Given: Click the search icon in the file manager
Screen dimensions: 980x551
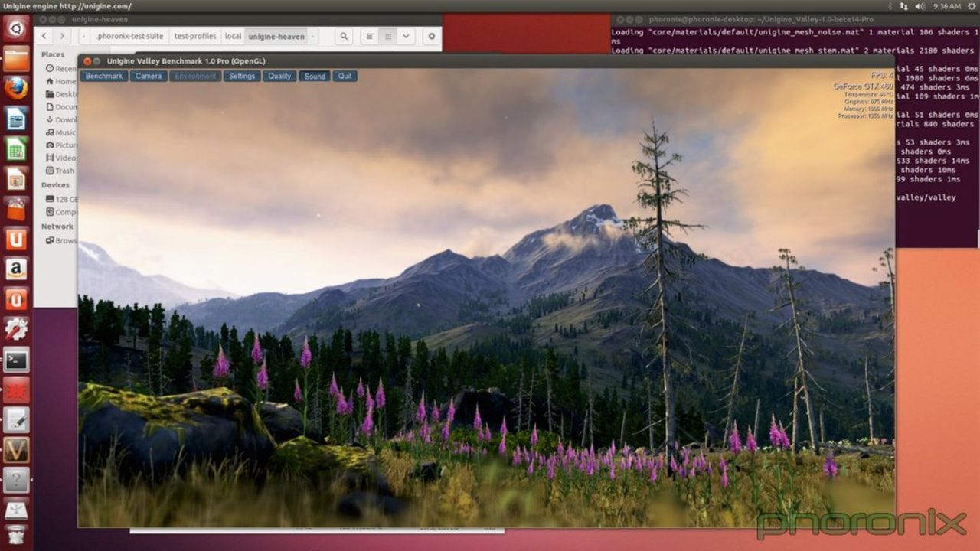Looking at the screenshot, I should point(343,36).
